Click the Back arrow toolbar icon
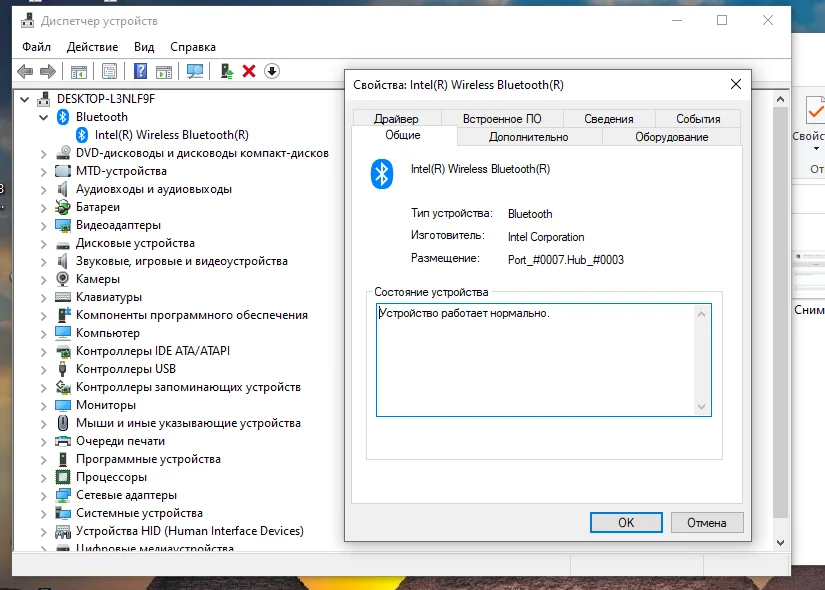825x590 pixels. pyautogui.click(x=25, y=71)
